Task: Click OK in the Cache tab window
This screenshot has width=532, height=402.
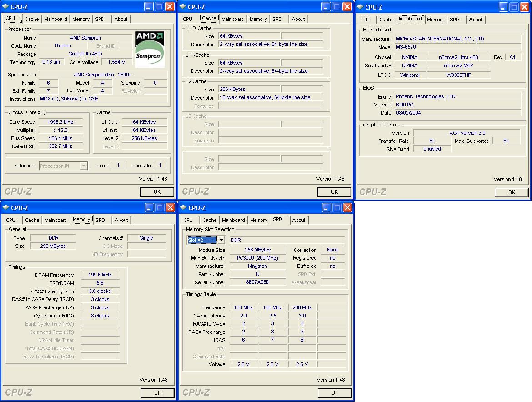Action: click(334, 192)
